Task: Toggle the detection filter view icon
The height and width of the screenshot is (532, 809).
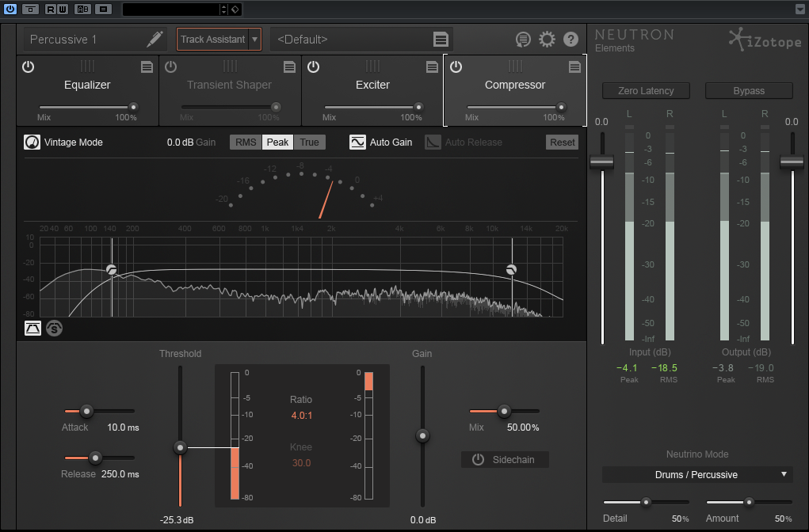Action: point(32,329)
